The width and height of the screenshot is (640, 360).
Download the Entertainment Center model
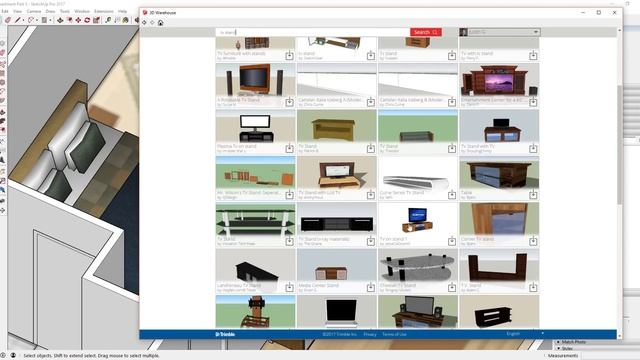533,102
